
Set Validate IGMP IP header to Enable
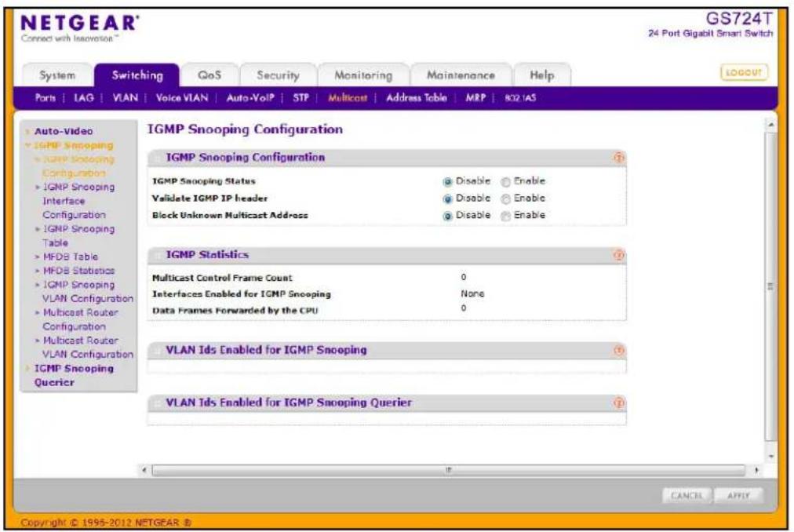click(x=505, y=199)
